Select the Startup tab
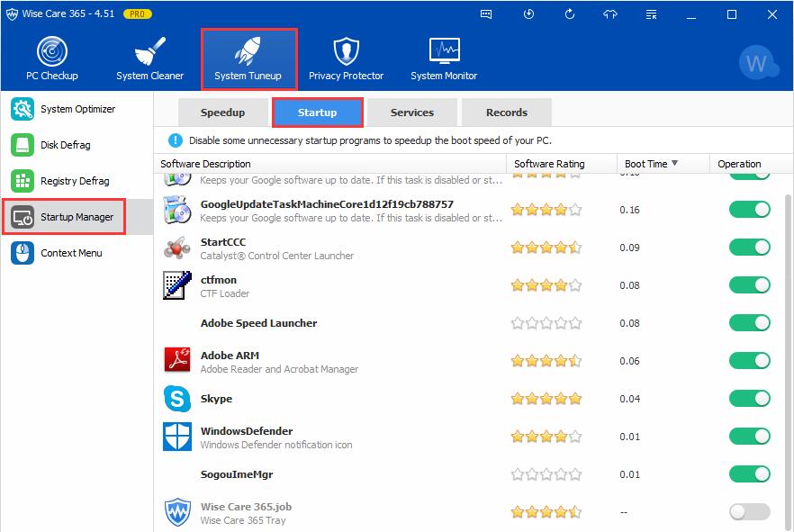The width and height of the screenshot is (794, 532). pos(317,113)
